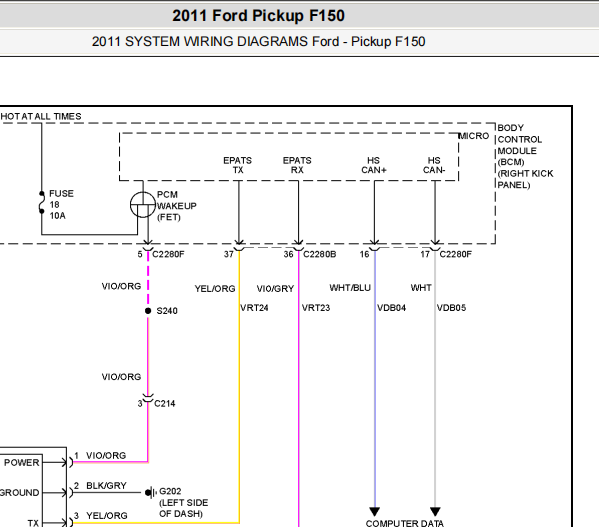Click the pin 1 'VIO/ORG' label
The width and height of the screenshot is (599, 527).
[x=106, y=455]
